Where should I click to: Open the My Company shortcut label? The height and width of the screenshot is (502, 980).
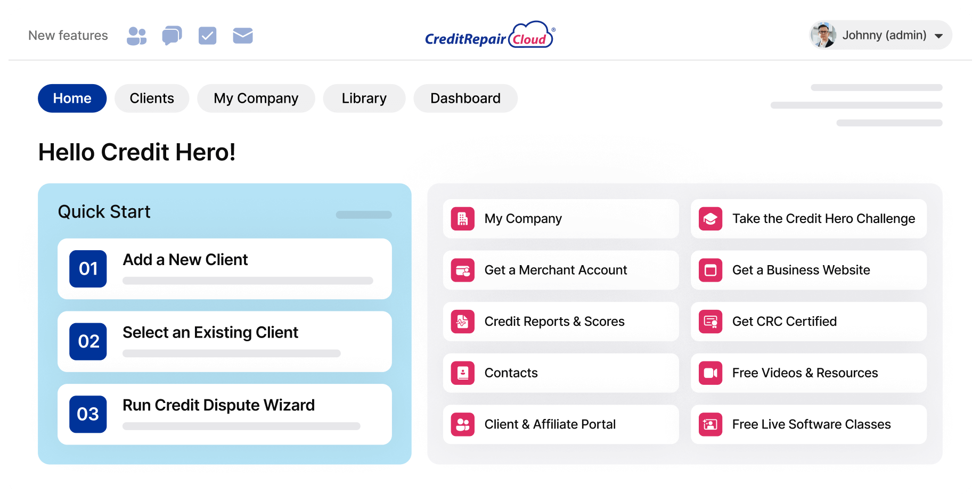[x=523, y=219]
